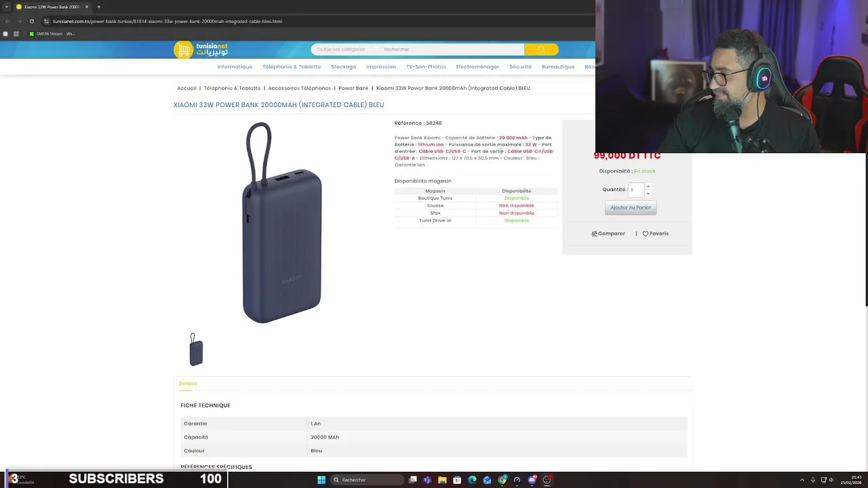The image size is (868, 488).
Task: Open the clock and date panel
Action: pos(851,480)
